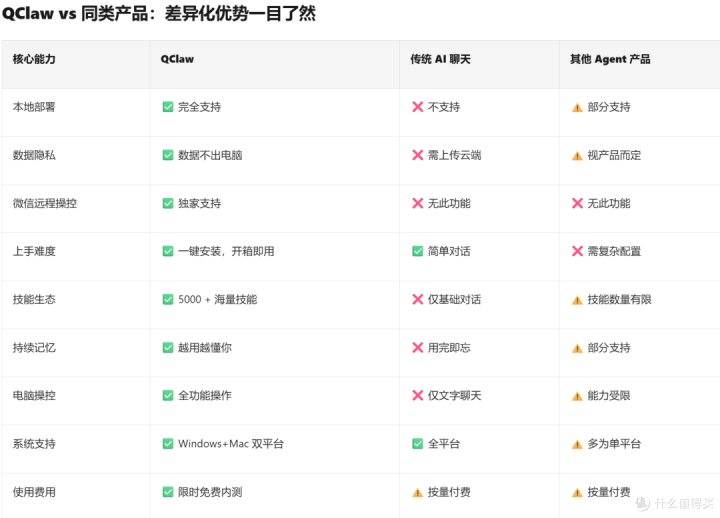Click the 微信远程操控 row label
This screenshot has width=720, height=518.
(44, 203)
